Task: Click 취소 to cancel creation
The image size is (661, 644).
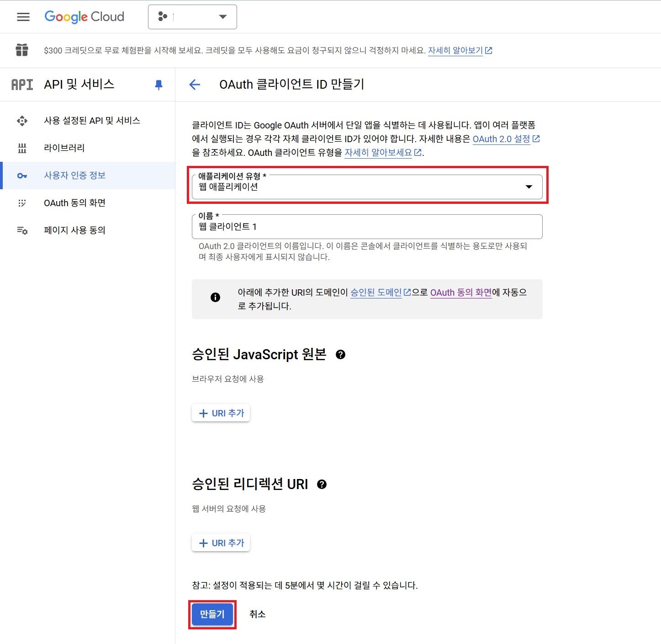Action: click(x=257, y=614)
